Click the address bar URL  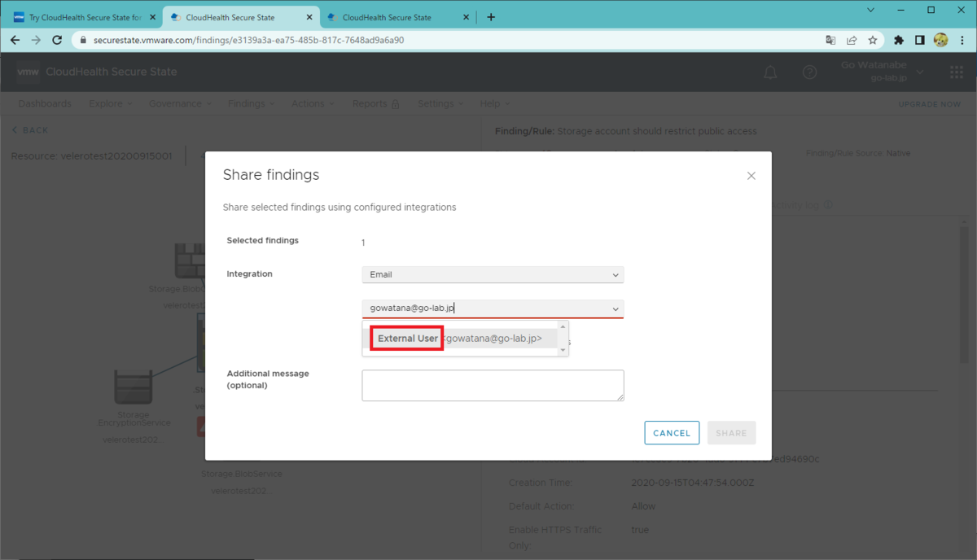(249, 40)
